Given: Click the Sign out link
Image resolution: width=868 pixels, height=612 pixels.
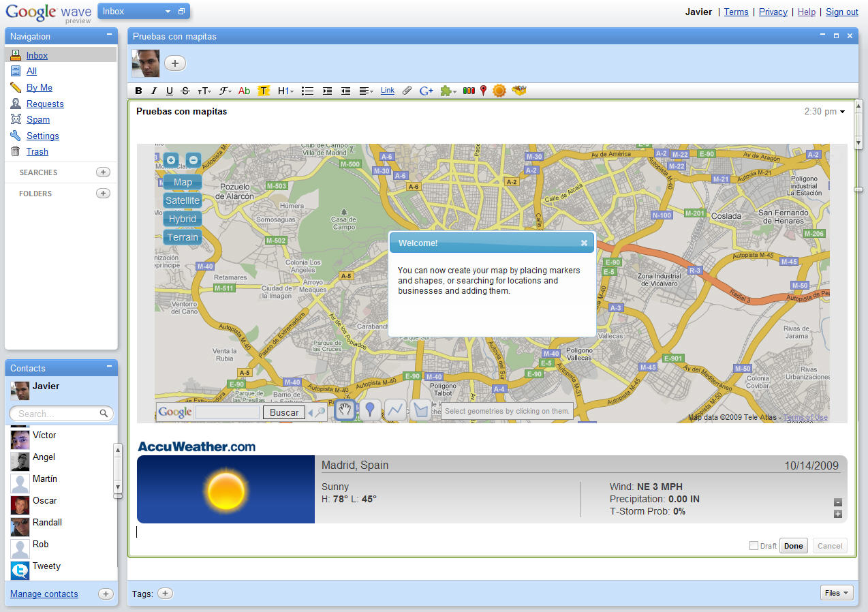Looking at the screenshot, I should click(x=842, y=12).
